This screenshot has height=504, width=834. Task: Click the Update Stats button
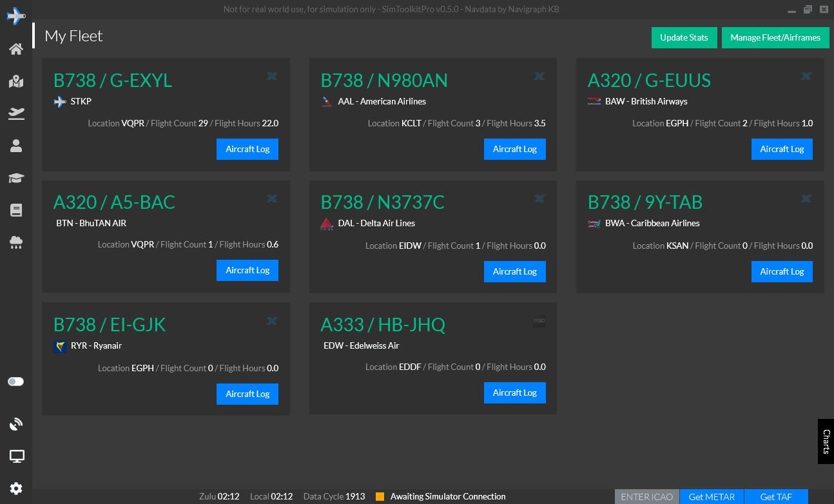(x=684, y=37)
